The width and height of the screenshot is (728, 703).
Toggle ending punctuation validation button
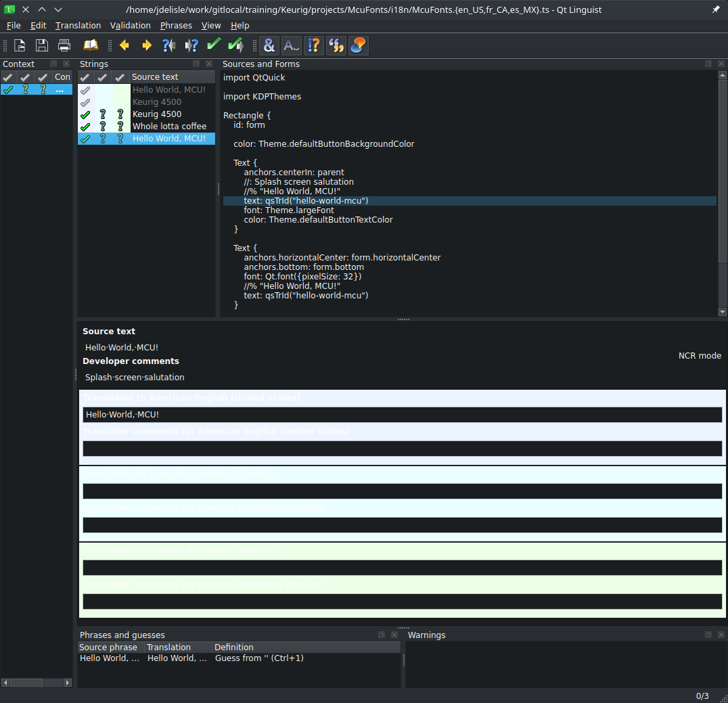point(313,45)
